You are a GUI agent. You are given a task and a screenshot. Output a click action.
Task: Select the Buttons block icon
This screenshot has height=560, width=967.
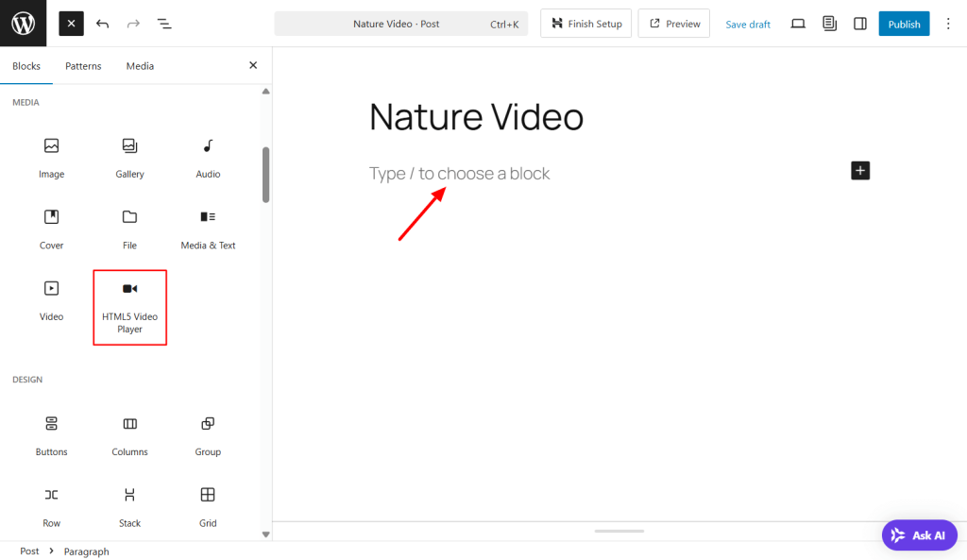[x=51, y=426]
